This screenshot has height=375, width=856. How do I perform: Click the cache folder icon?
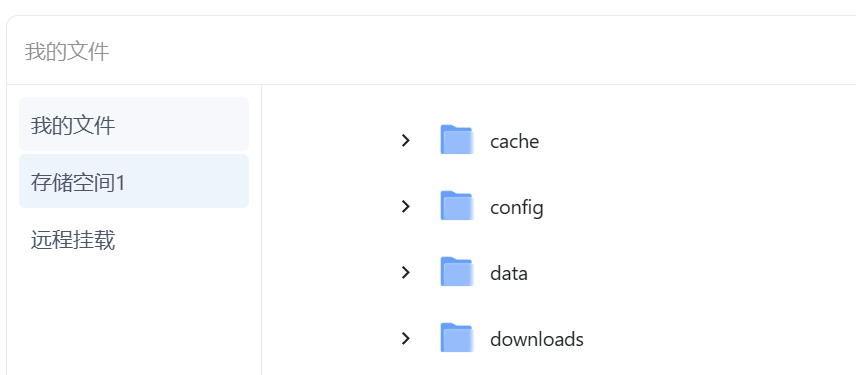456,140
